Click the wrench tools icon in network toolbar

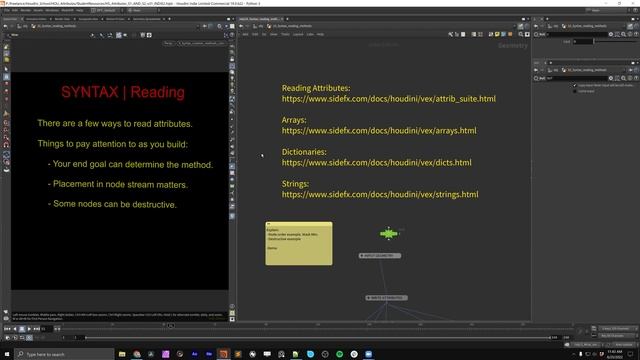[x=451, y=34]
